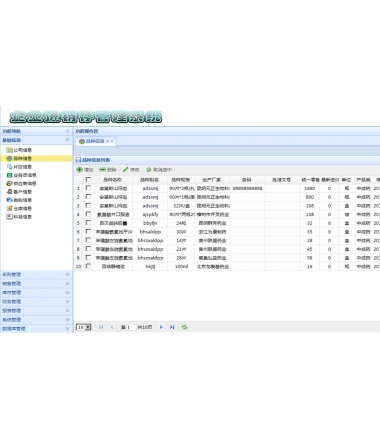Click the 取消选中 unselect button

point(159,170)
